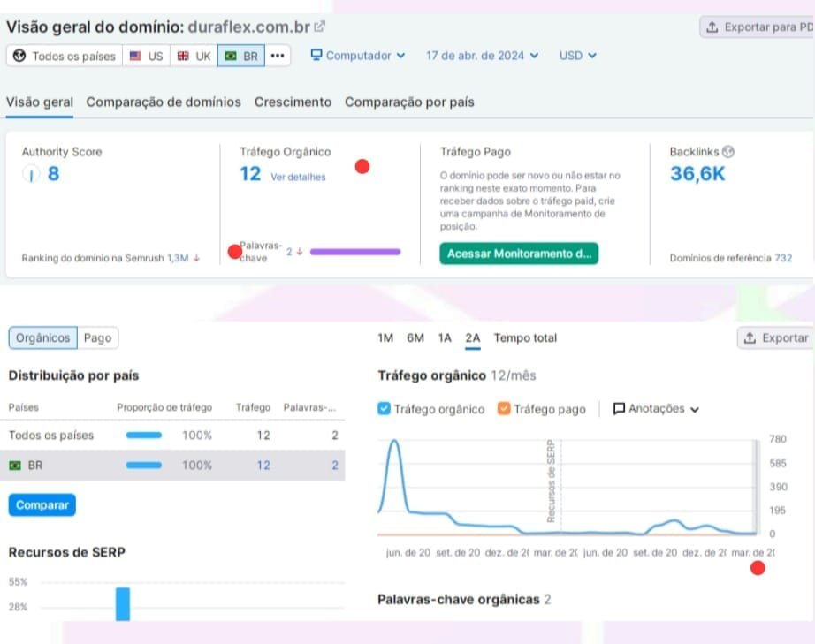Open the Comparação de domínios tab
Image resolution: width=815 pixels, height=644 pixels.
point(164,102)
